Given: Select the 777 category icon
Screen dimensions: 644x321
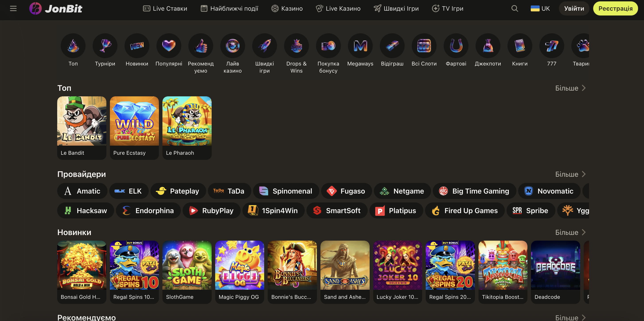Looking at the screenshot, I should [552, 46].
